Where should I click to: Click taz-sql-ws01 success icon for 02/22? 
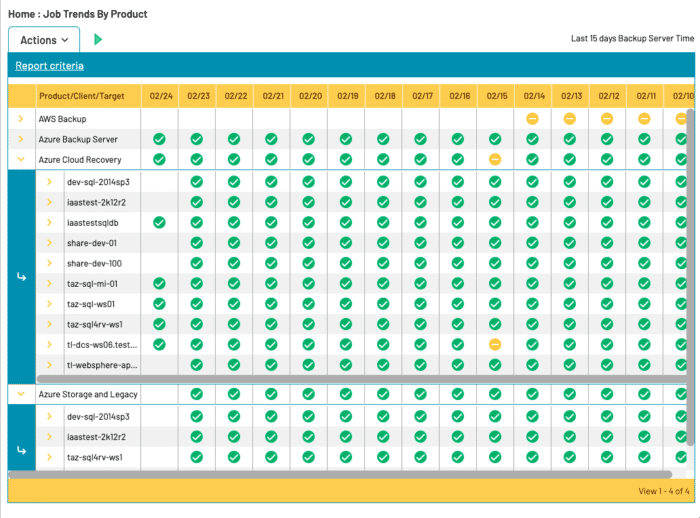(234, 304)
